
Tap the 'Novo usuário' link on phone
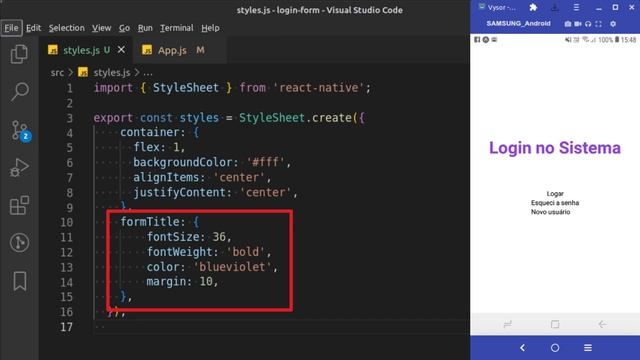[x=551, y=212]
